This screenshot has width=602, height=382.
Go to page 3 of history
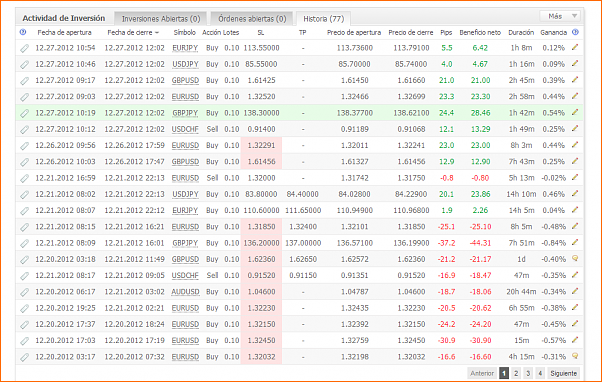[528, 373]
